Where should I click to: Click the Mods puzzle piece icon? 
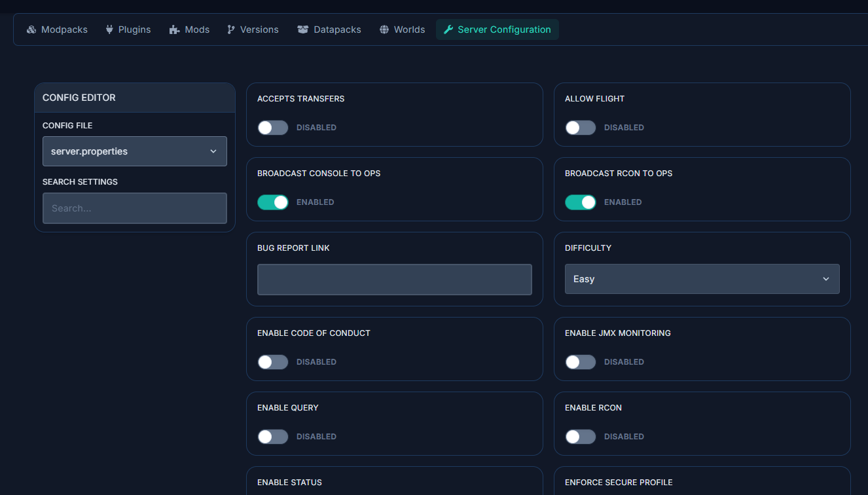pos(174,29)
